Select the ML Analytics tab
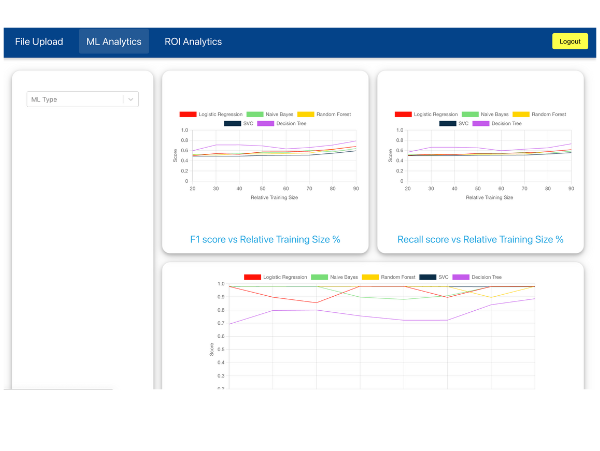This screenshot has width=600, height=451. click(x=114, y=42)
